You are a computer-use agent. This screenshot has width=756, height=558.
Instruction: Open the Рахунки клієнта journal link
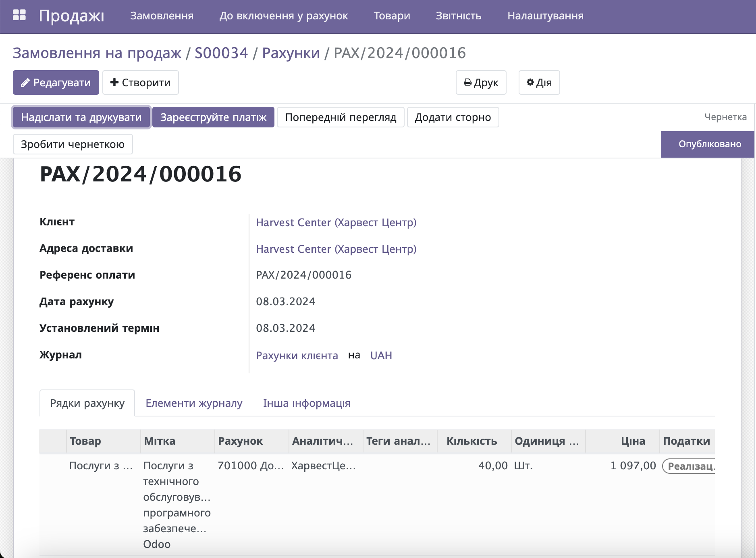(x=297, y=356)
